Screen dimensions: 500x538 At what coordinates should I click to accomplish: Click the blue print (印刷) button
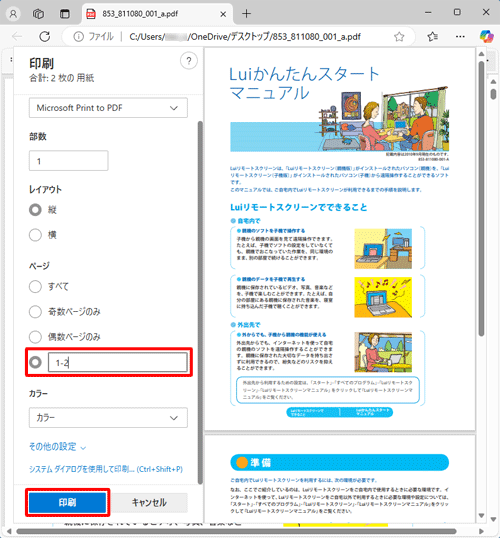coord(68,503)
